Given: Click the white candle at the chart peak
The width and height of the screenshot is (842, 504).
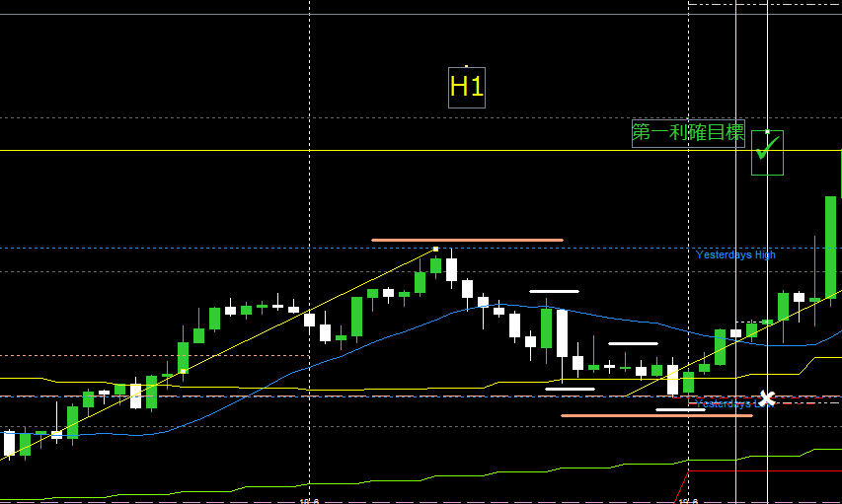Looking at the screenshot, I should [451, 268].
